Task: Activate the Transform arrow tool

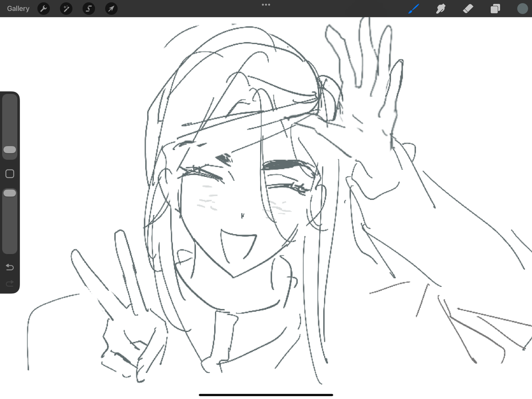Action: pos(111,8)
